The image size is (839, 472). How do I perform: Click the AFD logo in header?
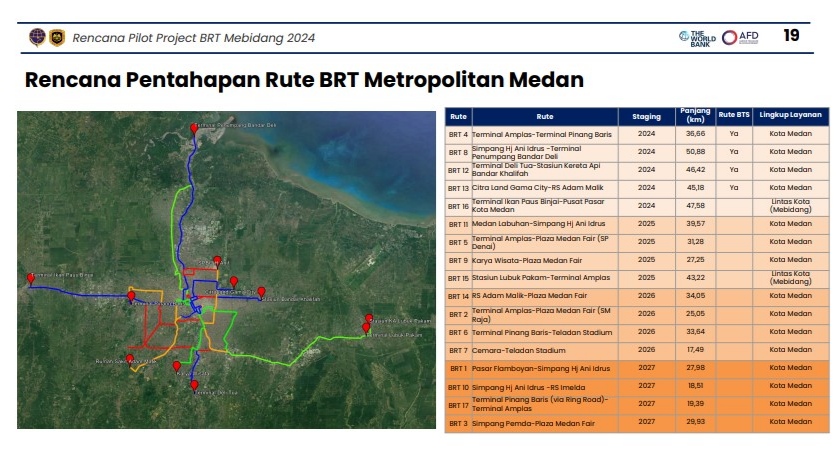tap(741, 37)
